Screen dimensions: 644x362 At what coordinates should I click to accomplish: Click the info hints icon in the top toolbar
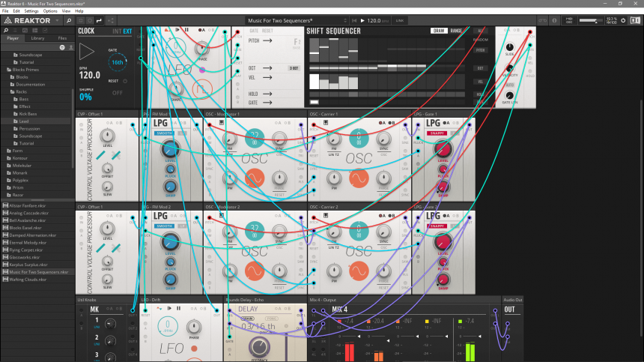point(554,20)
